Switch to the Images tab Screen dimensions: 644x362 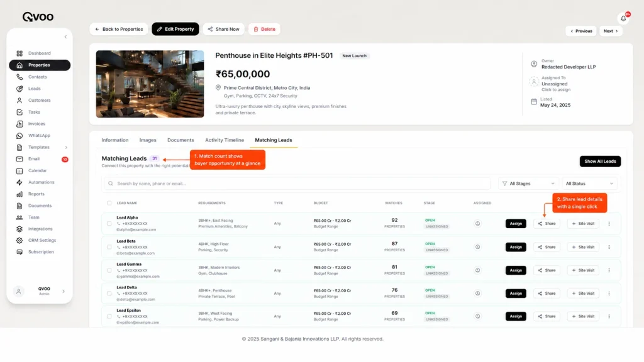[148, 140]
